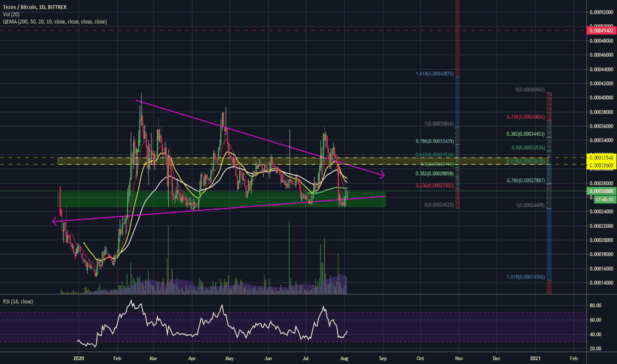Select the 0.5(0.00032536) Fibonacci label
617x364 pixels.
pyautogui.click(x=528, y=148)
